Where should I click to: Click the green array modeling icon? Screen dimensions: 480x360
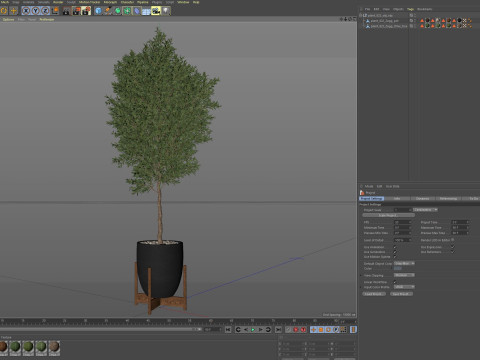click(127, 11)
